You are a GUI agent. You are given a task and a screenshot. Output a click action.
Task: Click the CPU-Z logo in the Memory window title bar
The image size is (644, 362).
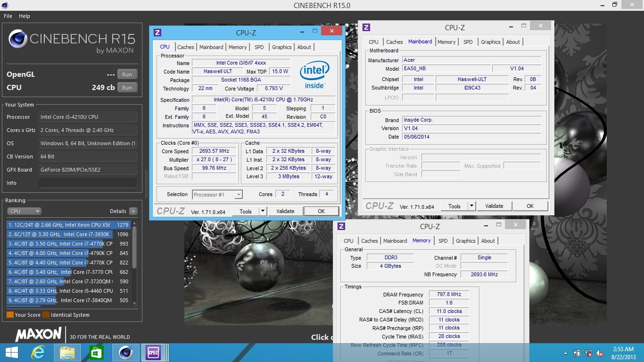pos(341,227)
